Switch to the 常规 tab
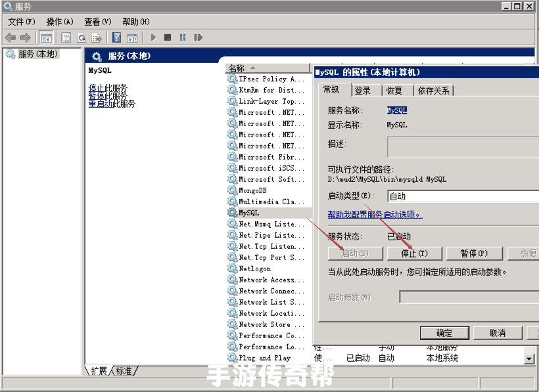This screenshot has height=392, width=539. (331, 89)
